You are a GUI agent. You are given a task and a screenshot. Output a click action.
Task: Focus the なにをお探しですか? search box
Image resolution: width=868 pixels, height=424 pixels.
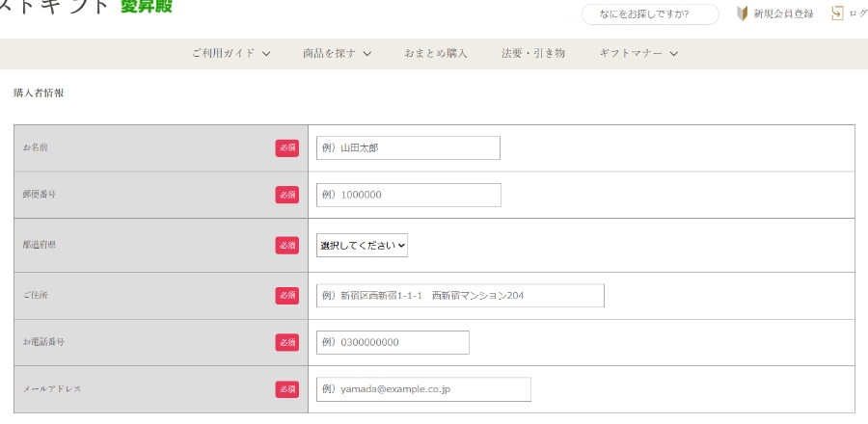click(x=650, y=14)
